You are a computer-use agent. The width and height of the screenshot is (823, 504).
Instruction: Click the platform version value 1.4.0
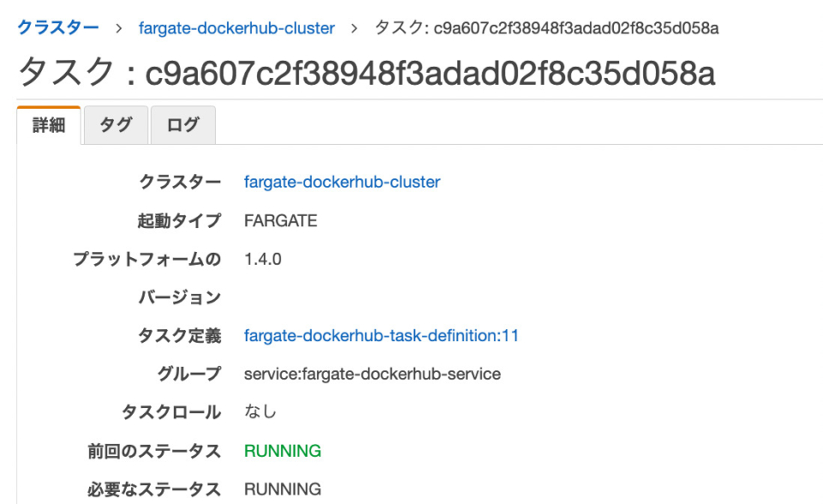pyautogui.click(x=262, y=259)
